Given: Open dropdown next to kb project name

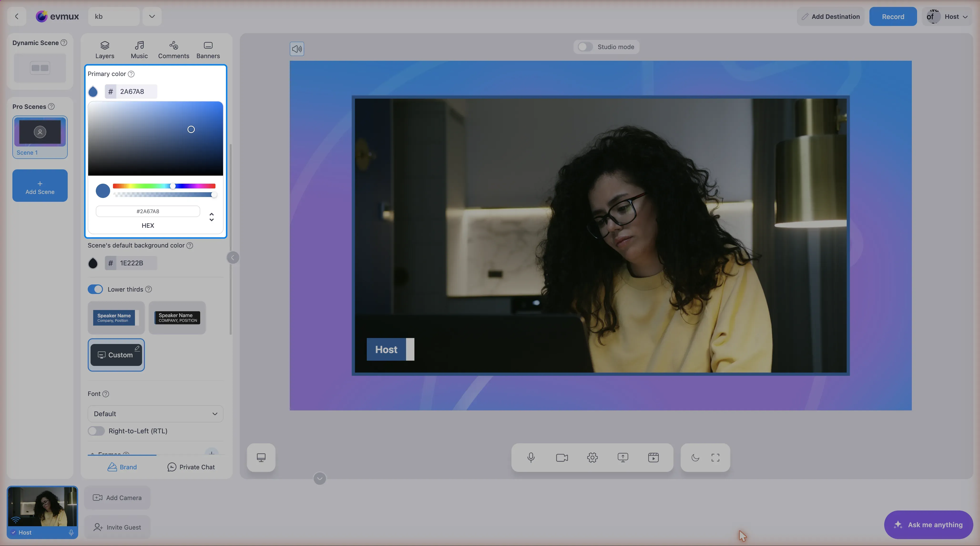Looking at the screenshot, I should (x=152, y=16).
